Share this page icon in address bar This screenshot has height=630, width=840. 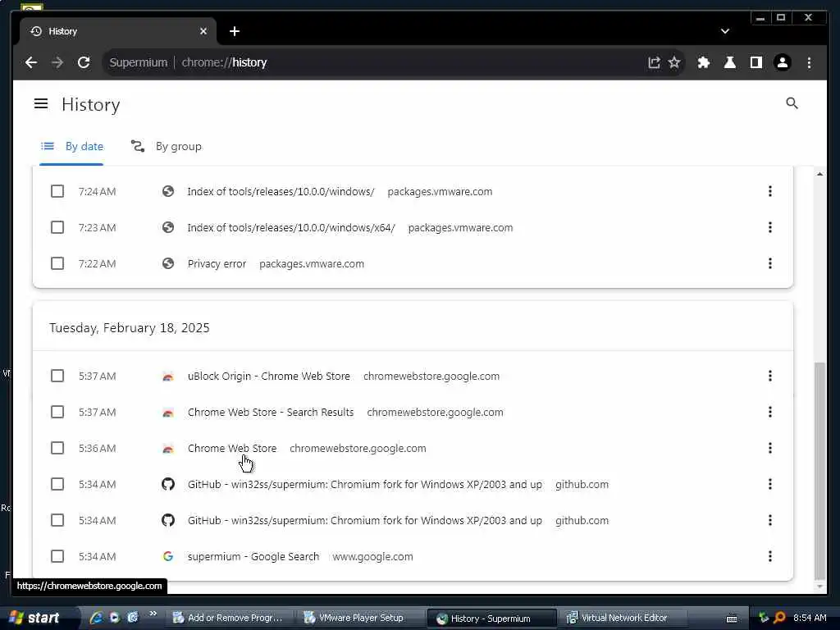pos(654,62)
